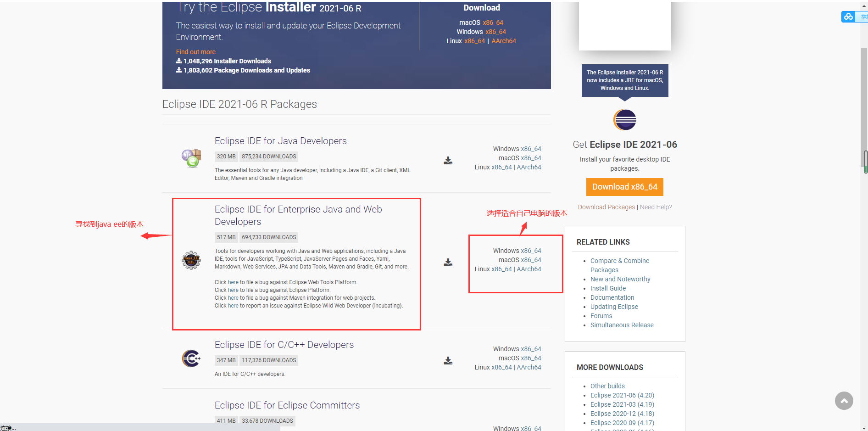Click macOS x86_64 for Java Developers
Image resolution: width=868 pixels, height=431 pixels.
531,158
